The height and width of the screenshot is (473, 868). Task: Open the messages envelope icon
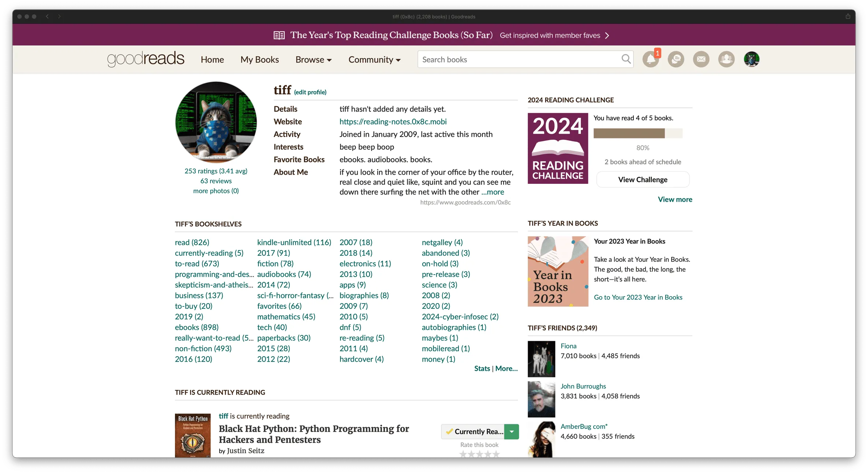[701, 59]
